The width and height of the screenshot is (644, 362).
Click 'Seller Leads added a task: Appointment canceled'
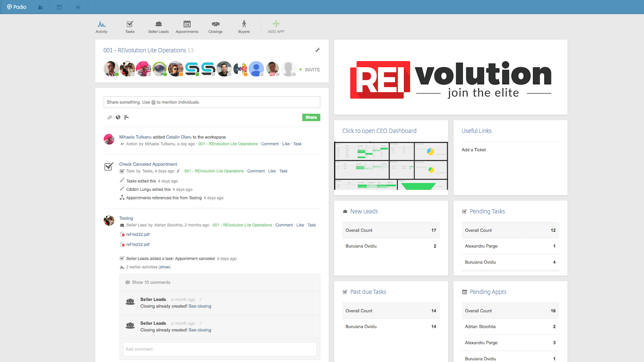tap(170, 259)
